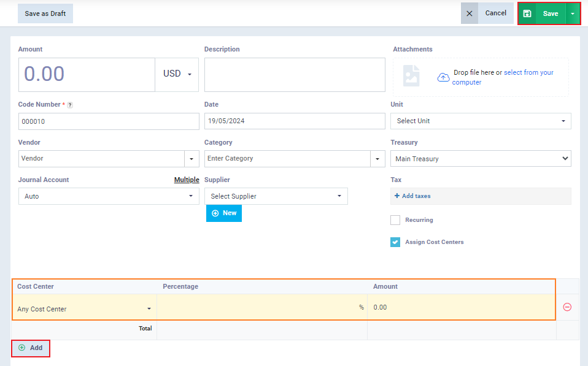Click the Code Number field 000010
The width and height of the screenshot is (588, 366).
(109, 121)
